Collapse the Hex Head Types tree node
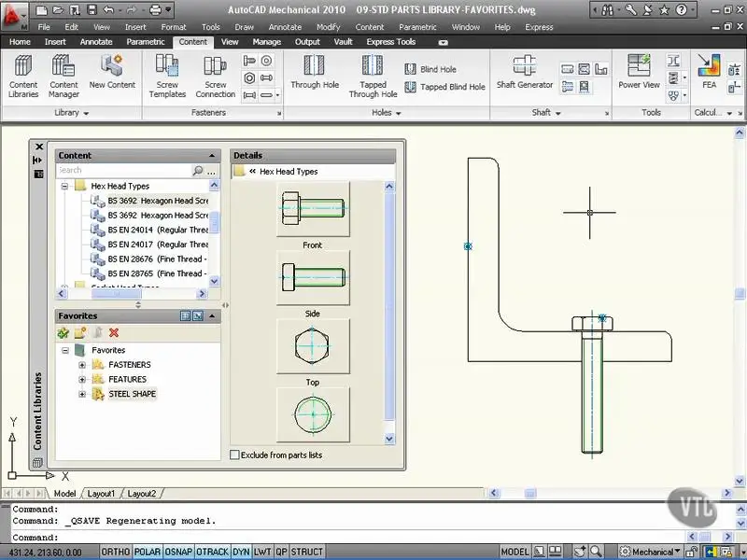 tap(65, 187)
